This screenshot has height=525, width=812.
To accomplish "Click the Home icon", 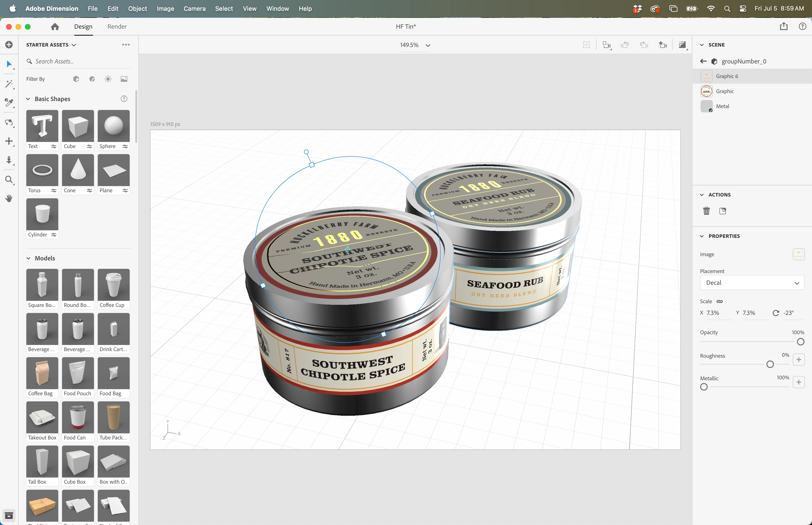I will [x=55, y=27].
